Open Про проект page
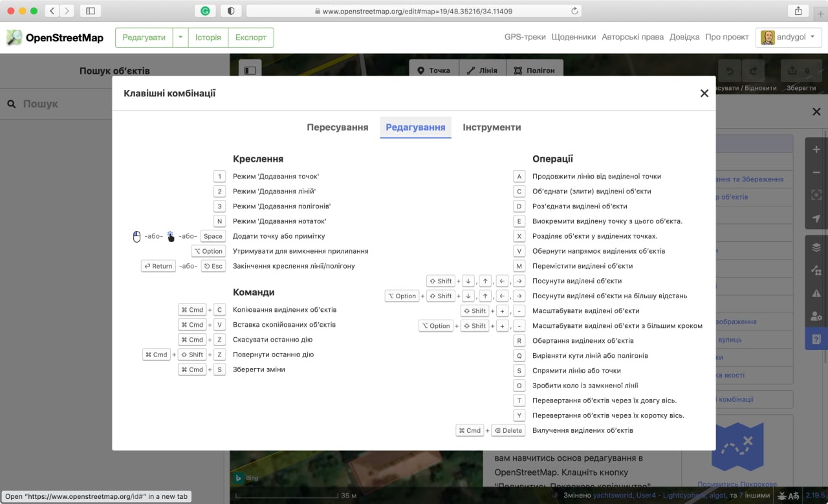828x504 pixels. (x=727, y=37)
